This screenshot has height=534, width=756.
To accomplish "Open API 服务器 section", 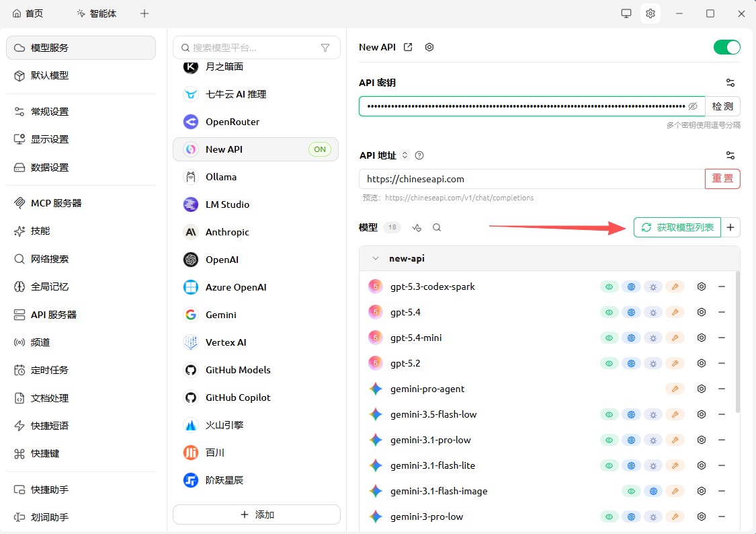I will click(81, 315).
